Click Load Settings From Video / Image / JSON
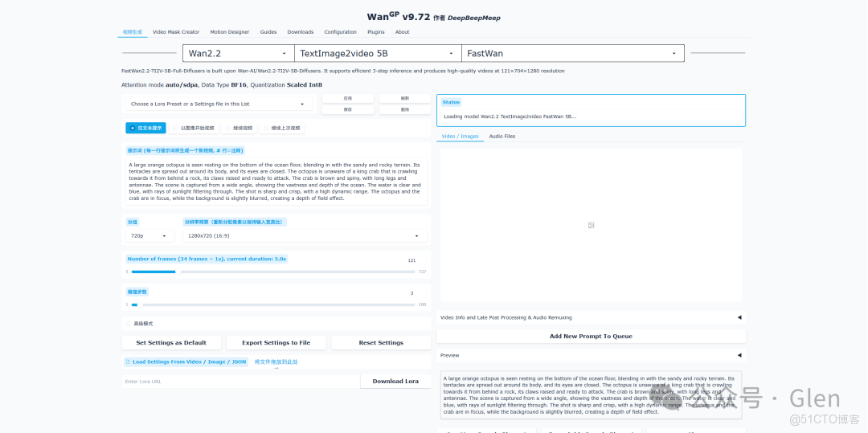 [x=186, y=362]
